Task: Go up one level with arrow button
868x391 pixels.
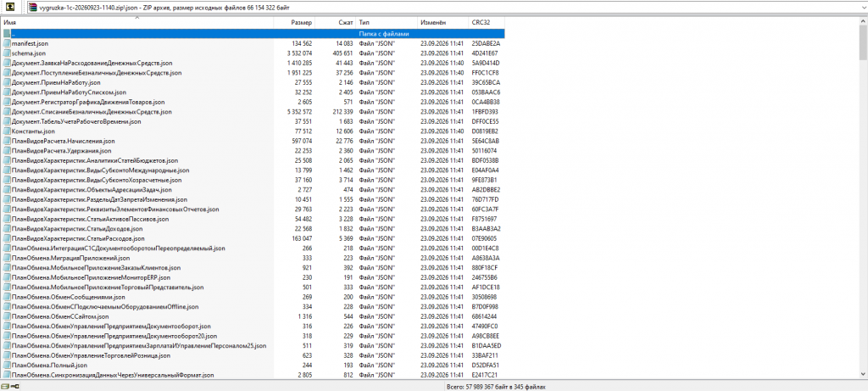Action: coord(10,8)
